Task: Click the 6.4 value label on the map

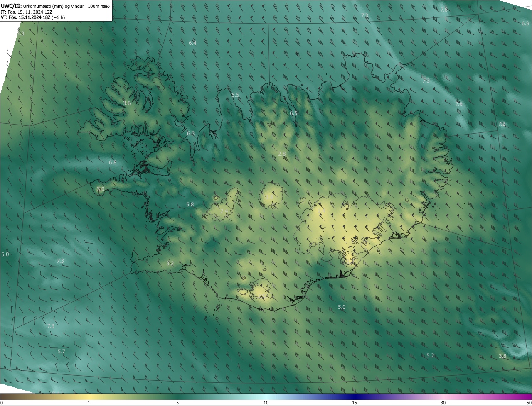Action: pyautogui.click(x=192, y=43)
